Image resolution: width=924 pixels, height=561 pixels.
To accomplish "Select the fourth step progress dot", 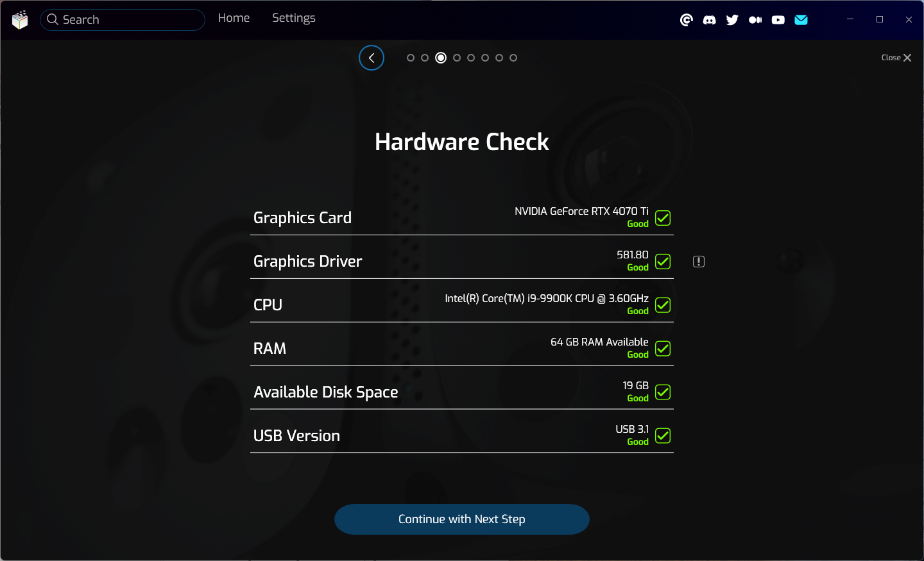I will click(457, 58).
